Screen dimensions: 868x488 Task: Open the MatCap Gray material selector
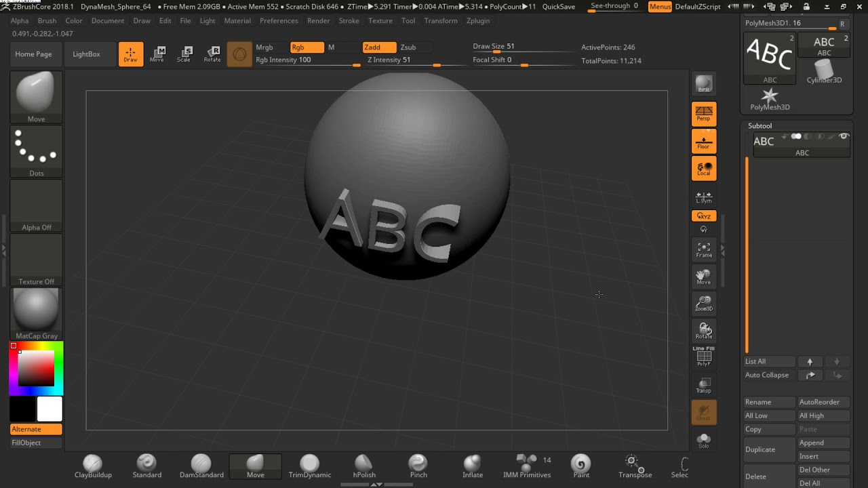[37, 314]
